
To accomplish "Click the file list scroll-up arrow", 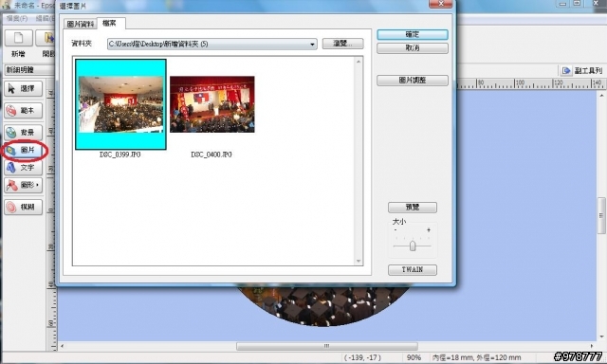I will tap(359, 62).
